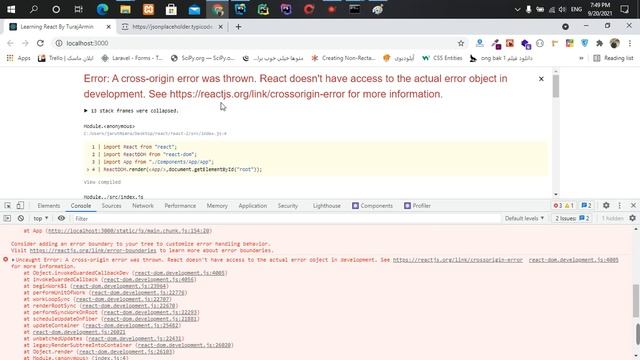Click the issues count badge in tab bar
This screenshot has width=640, height=360.
[586, 206]
